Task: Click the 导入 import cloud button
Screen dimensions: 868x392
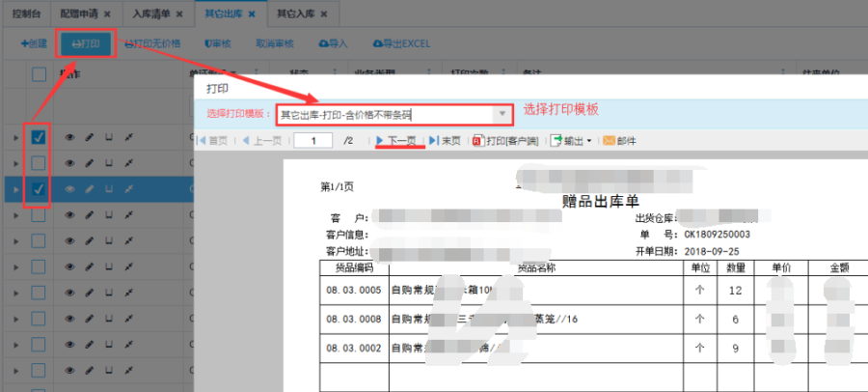Action: tap(332, 43)
